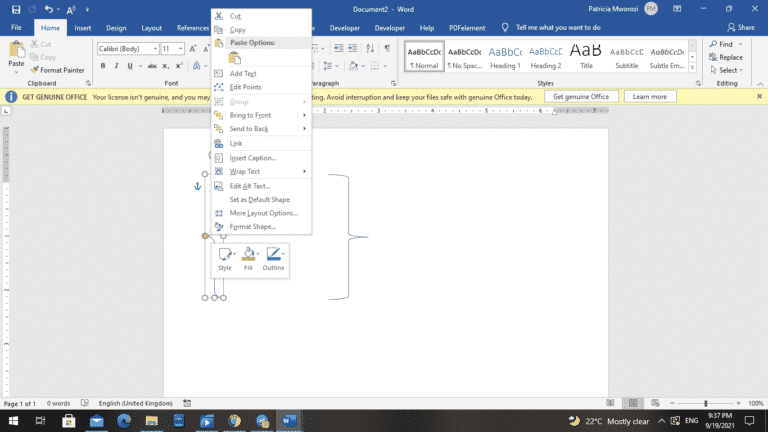
Task: Open the File tab
Action: pyautogui.click(x=16, y=28)
